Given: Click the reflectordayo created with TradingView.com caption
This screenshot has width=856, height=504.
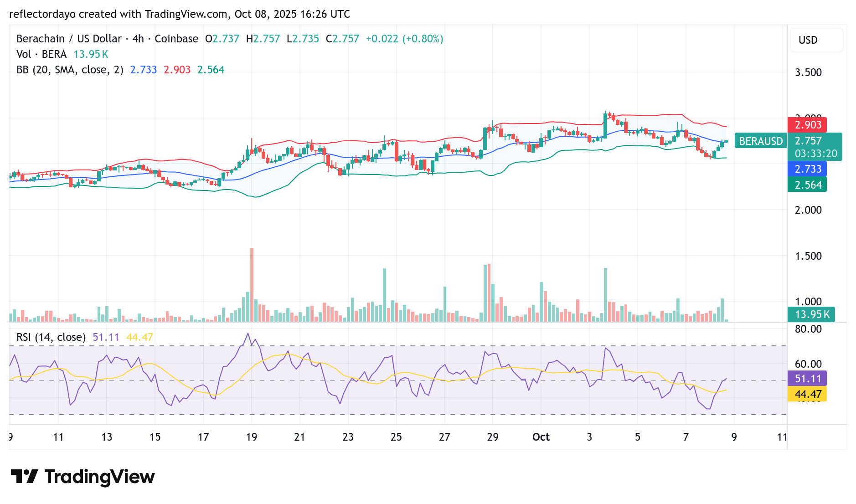Looking at the screenshot, I should (119, 14).
